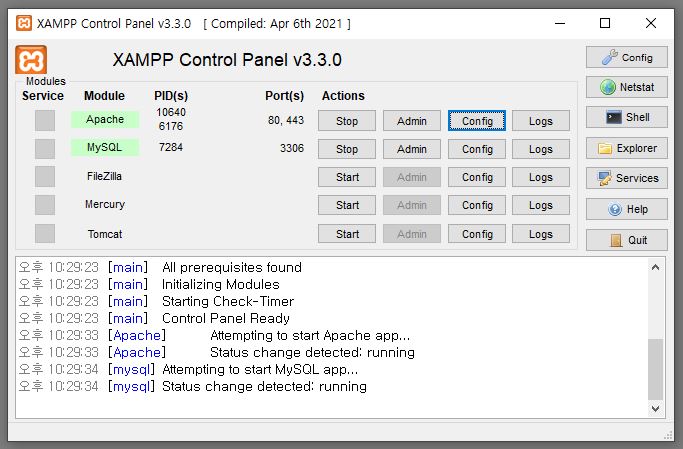The width and height of the screenshot is (683, 449).
Task: Click log line 'Attempting to start MySQL app...'
Action: tap(260, 370)
